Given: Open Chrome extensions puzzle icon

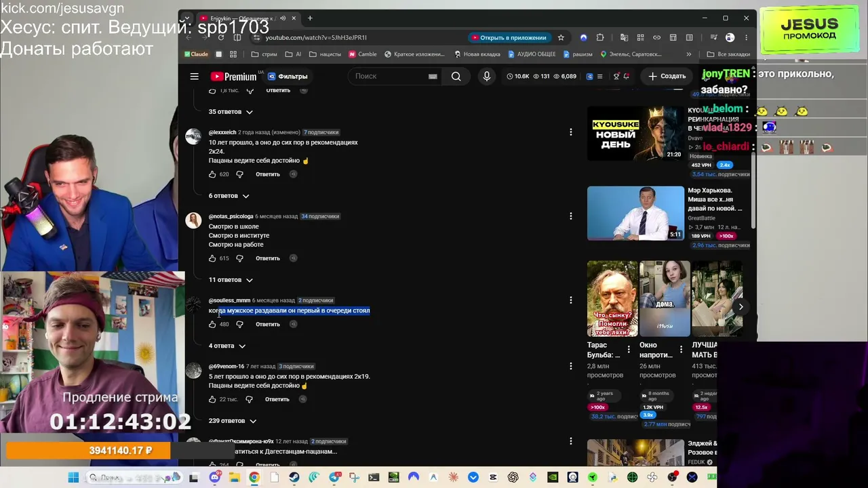Looking at the screenshot, I should tap(600, 38).
